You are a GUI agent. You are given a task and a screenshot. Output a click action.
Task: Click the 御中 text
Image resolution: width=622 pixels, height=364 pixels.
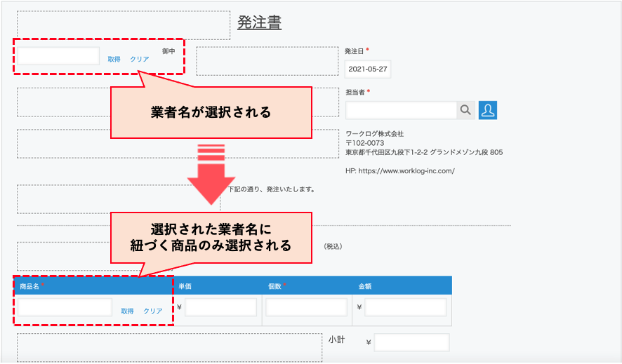pyautogui.click(x=168, y=50)
